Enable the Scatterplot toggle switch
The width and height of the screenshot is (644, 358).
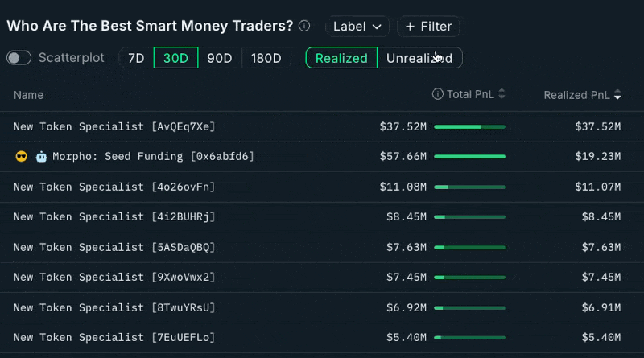pos(19,58)
